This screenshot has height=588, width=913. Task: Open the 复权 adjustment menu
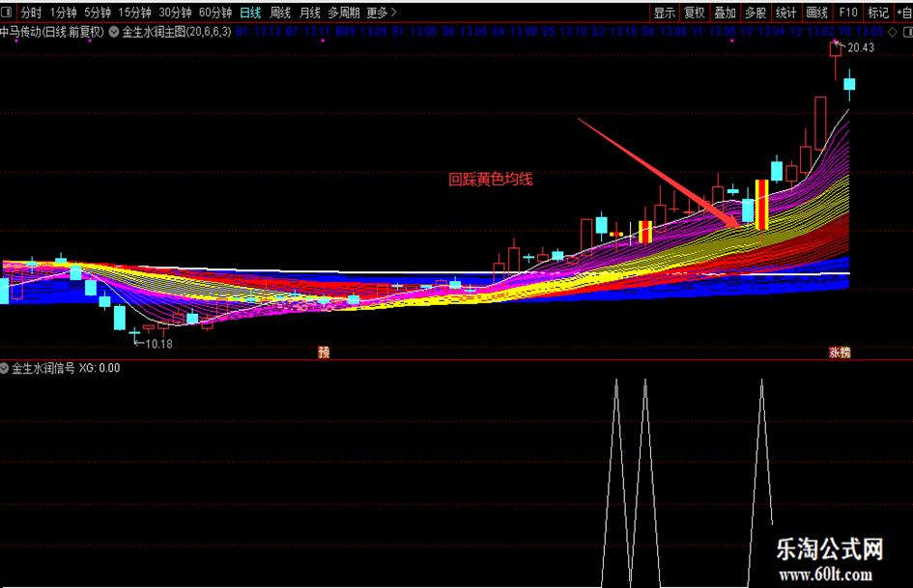coord(694,13)
